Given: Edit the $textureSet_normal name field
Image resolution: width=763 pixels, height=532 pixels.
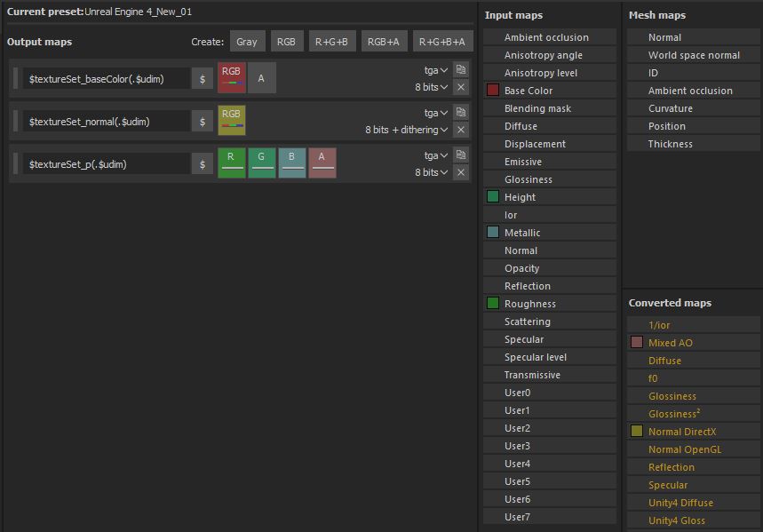Looking at the screenshot, I should 106,122.
